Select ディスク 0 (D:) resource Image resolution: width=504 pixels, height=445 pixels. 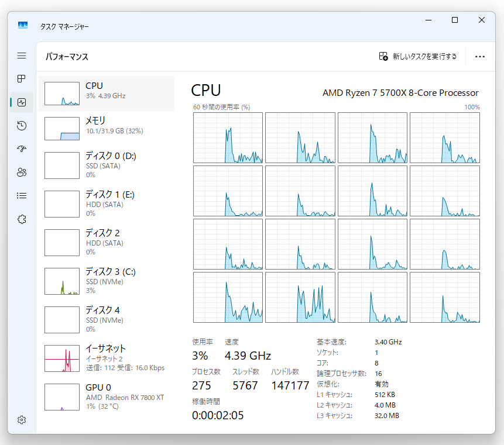107,165
